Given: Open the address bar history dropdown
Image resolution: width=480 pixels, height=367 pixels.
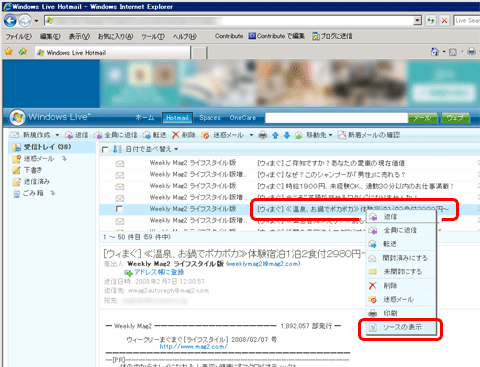Looking at the screenshot, I should point(417,21).
